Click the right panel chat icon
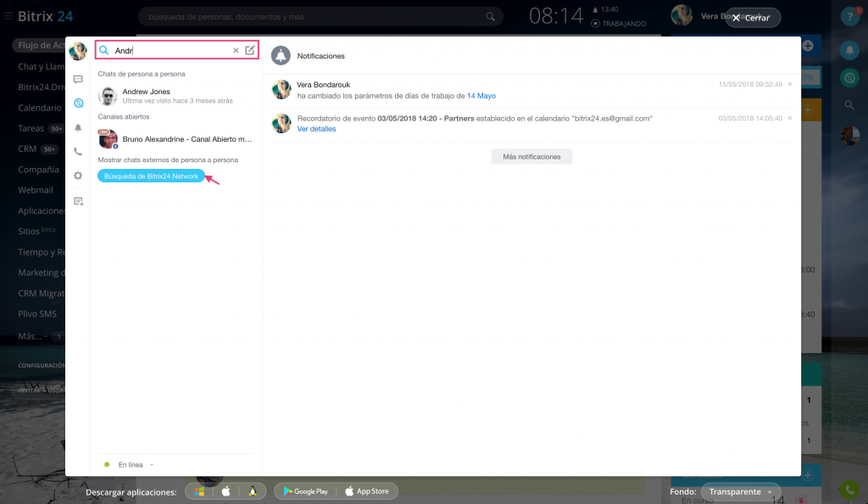Viewport: 868px width, 504px height. [x=849, y=77]
